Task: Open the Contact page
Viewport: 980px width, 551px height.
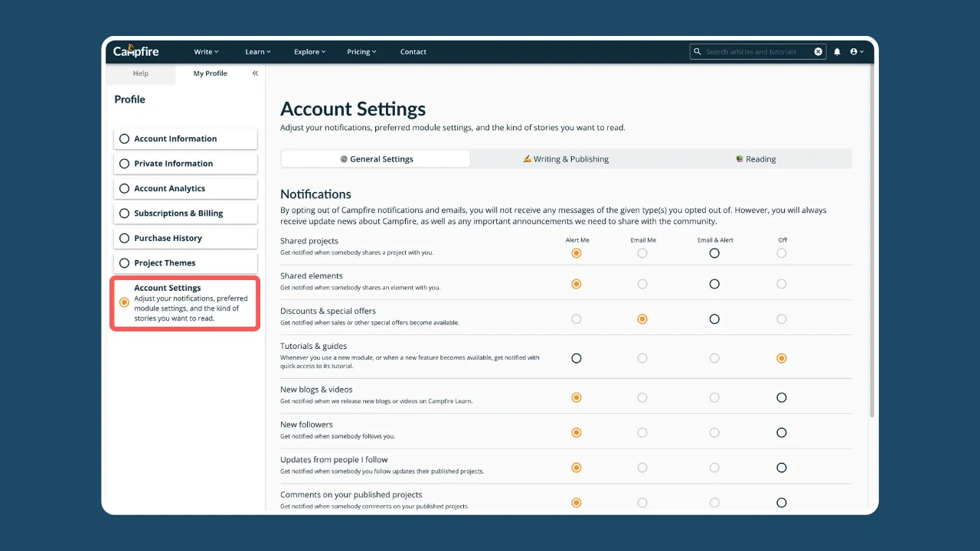Action: click(413, 51)
